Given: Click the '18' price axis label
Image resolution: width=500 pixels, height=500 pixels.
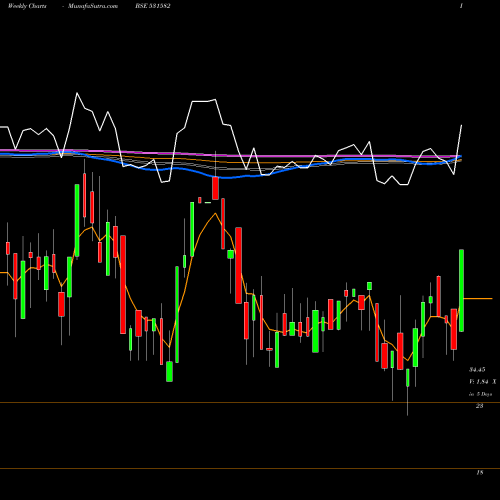Looking at the screenshot, I should [480, 472].
